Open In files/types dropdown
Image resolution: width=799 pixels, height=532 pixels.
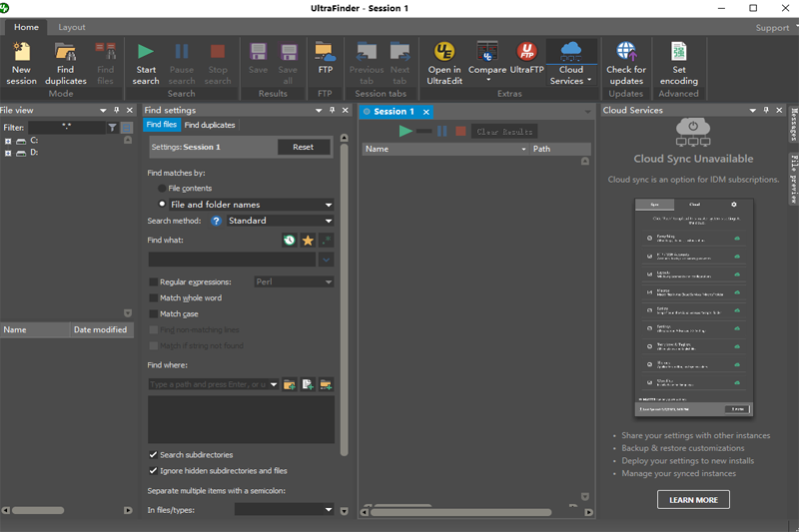point(329,510)
